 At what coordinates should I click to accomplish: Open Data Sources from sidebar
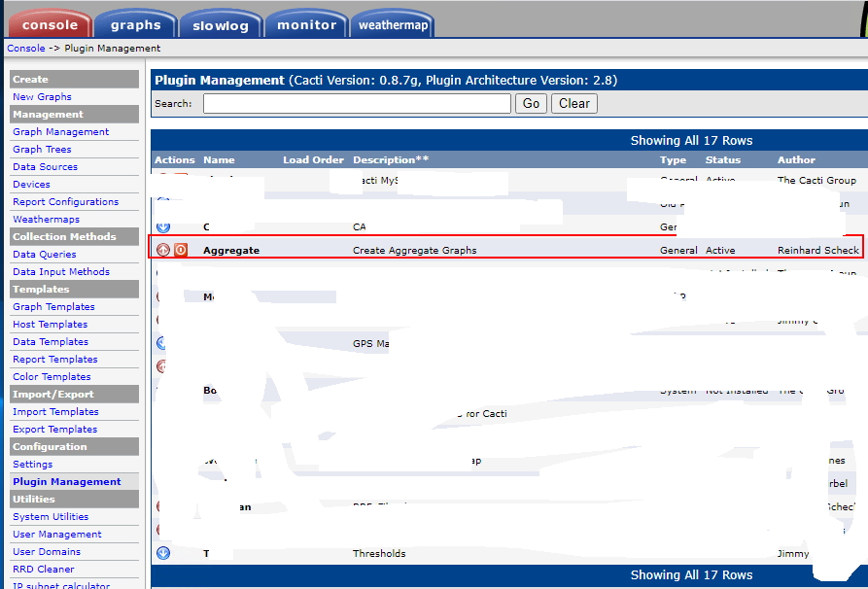coord(45,167)
